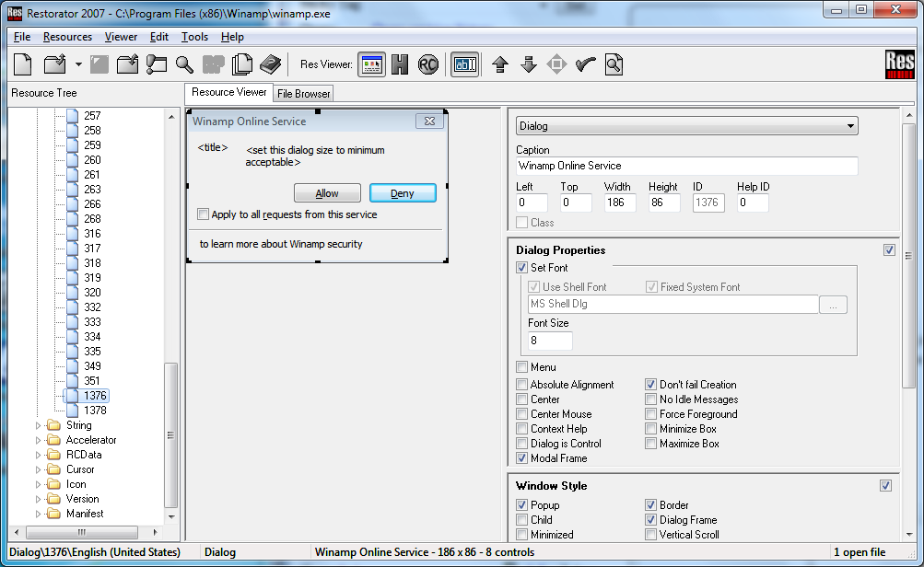Select resource 349 in the tree
924x567 pixels.
tap(92, 366)
